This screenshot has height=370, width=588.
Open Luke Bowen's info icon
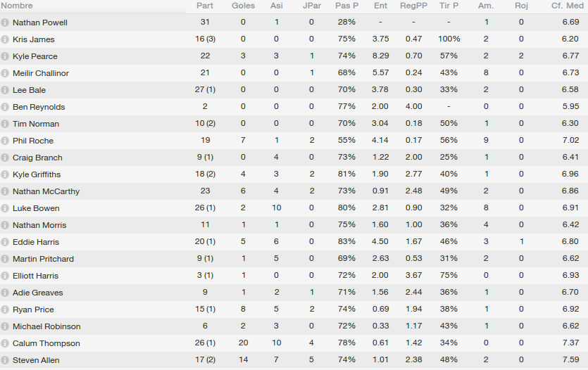coord(5,208)
